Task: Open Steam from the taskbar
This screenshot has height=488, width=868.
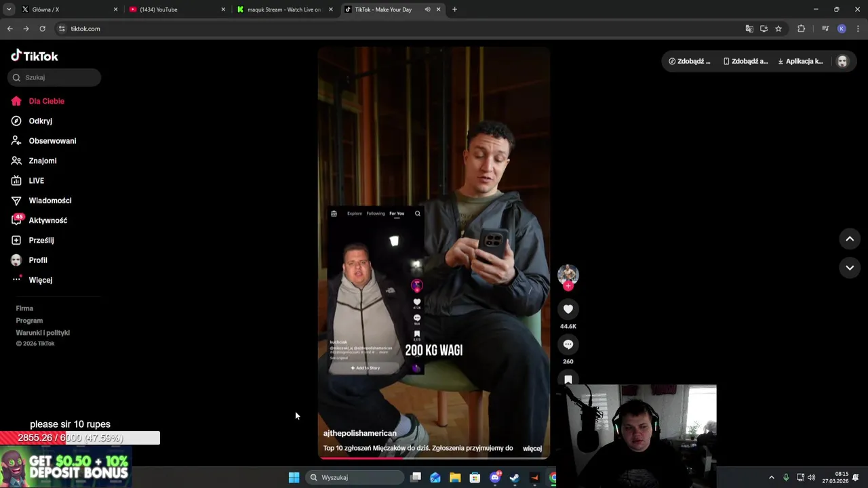Action: [515, 477]
